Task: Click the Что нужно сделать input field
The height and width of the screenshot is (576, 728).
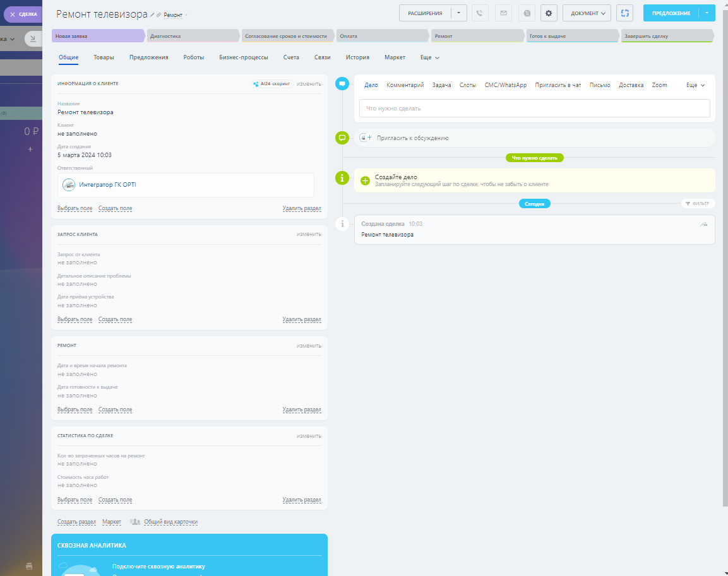Action: (x=534, y=109)
